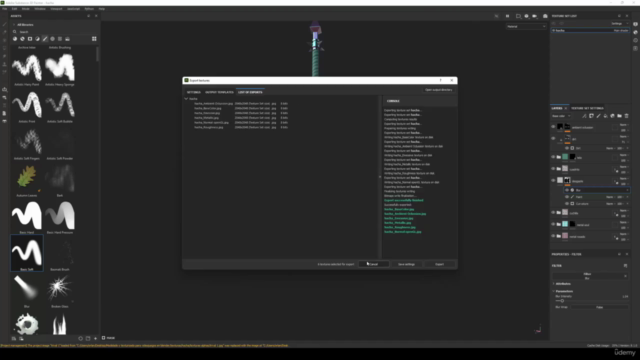The height and width of the screenshot is (360, 640).
Task: Toggle visibility of the dirt layer
Action: point(553,139)
